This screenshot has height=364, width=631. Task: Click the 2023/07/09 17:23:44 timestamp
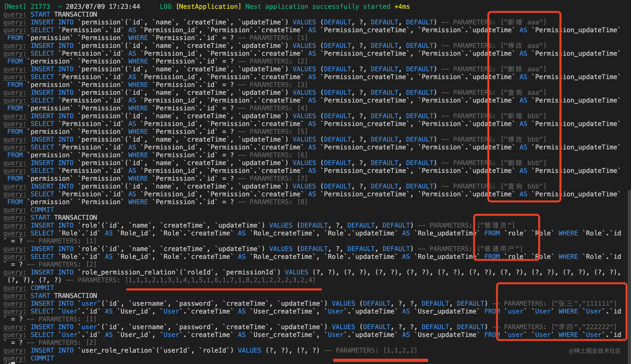pos(103,7)
